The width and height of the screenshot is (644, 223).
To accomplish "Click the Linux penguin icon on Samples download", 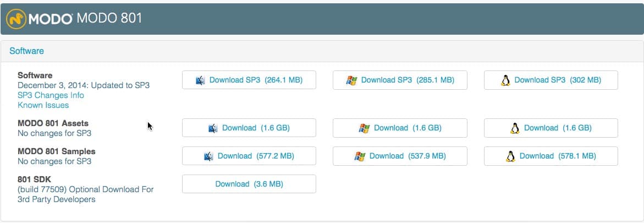I will (x=510, y=156).
